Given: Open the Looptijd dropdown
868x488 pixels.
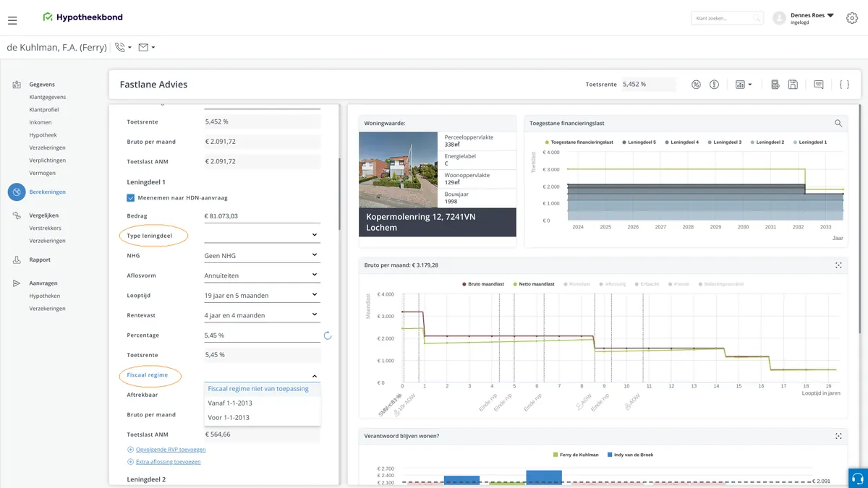Looking at the screenshot, I should pyautogui.click(x=262, y=295).
